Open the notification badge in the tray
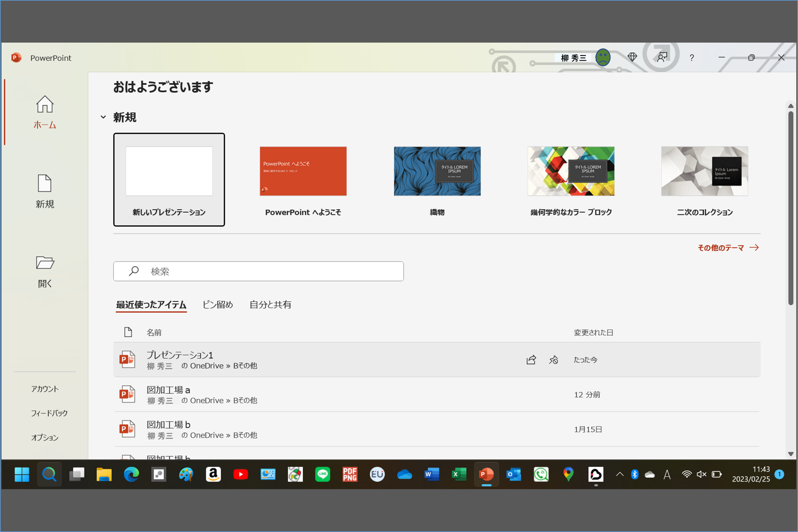798x532 pixels. coord(779,474)
